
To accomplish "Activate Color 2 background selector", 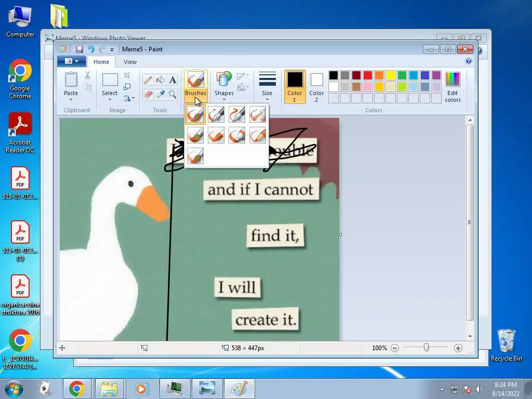I will pos(316,87).
